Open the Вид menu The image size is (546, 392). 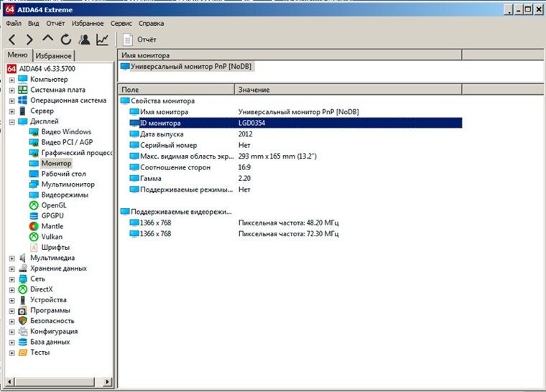(34, 23)
